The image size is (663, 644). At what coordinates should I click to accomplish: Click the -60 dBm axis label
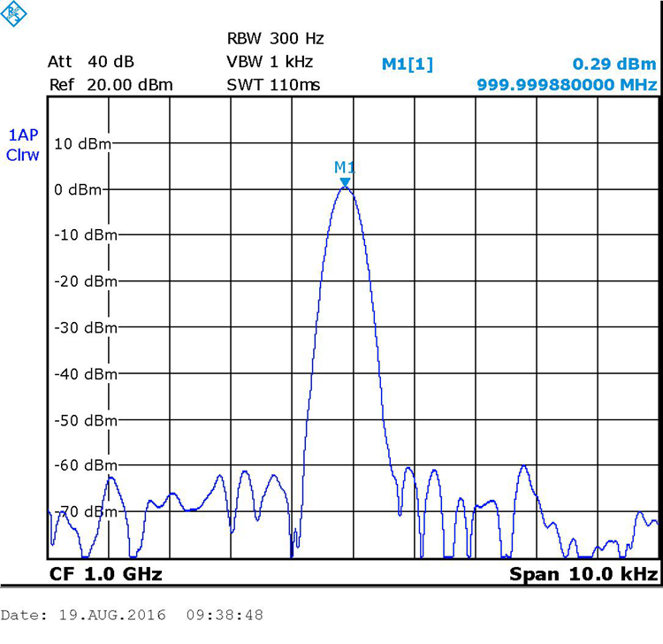86,465
